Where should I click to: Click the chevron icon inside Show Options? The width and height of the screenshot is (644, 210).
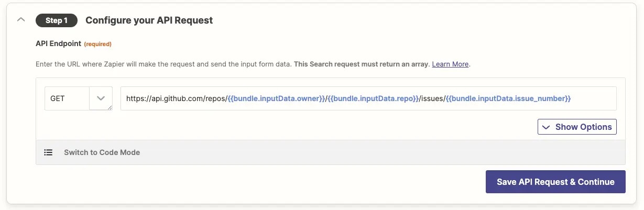pos(546,127)
